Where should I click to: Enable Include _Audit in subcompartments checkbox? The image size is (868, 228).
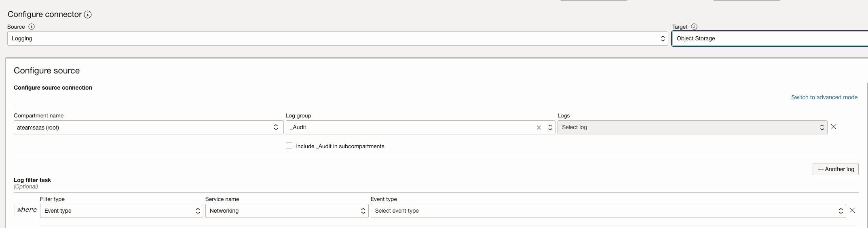tap(289, 146)
